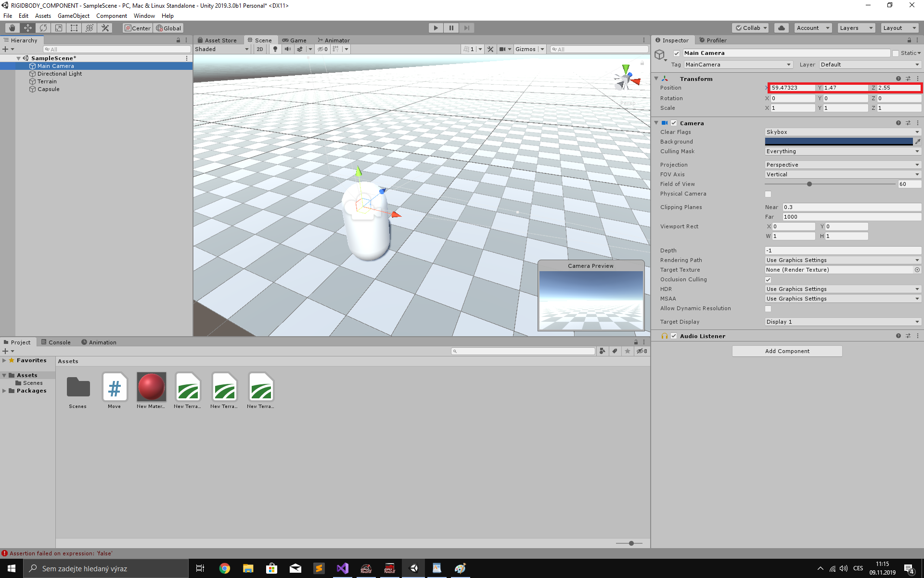The height and width of the screenshot is (578, 924).
Task: Click the Rotate tool icon
Action: click(42, 27)
